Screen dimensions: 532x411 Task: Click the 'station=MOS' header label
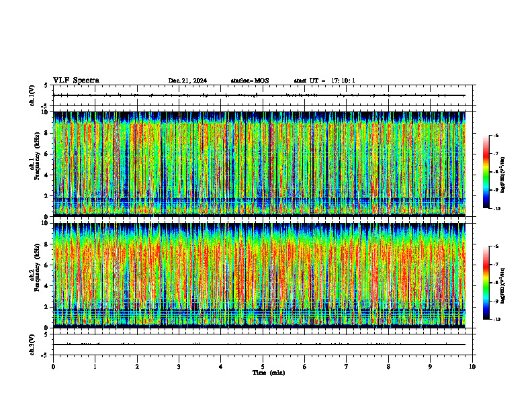tap(250, 81)
